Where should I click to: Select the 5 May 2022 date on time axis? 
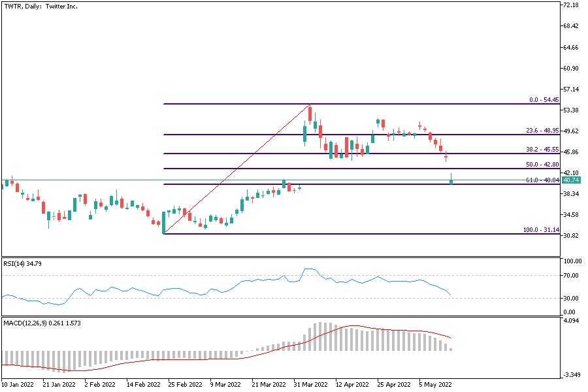(432, 385)
